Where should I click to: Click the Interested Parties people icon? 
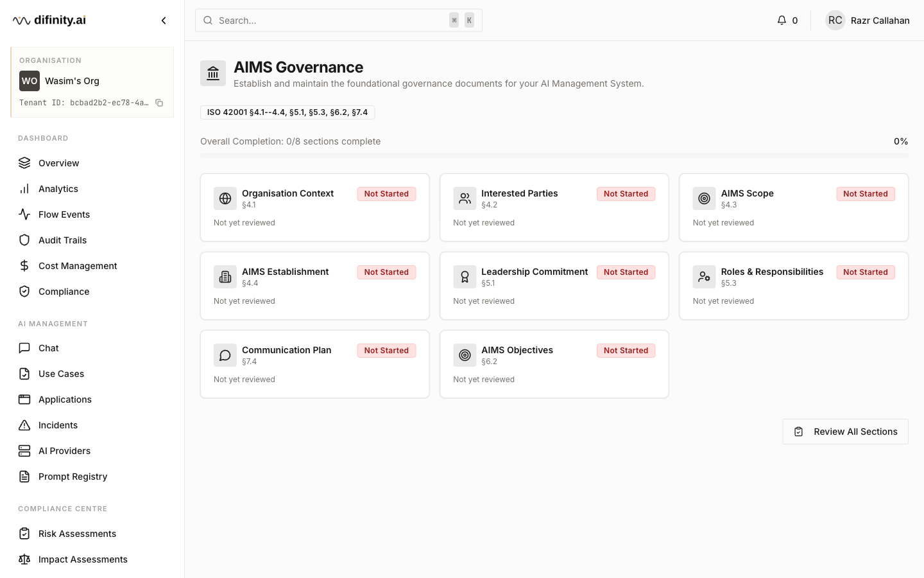[465, 198]
